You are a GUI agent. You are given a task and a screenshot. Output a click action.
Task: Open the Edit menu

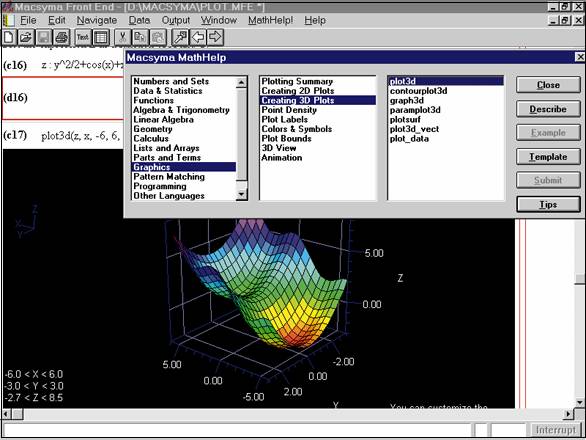(x=57, y=21)
